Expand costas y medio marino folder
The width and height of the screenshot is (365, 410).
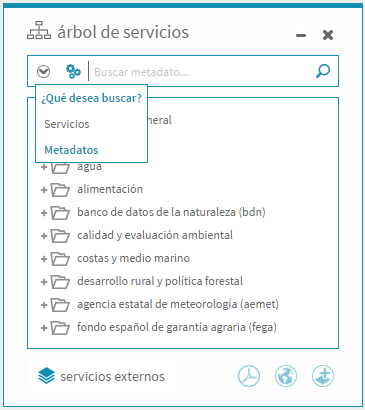[44, 259]
